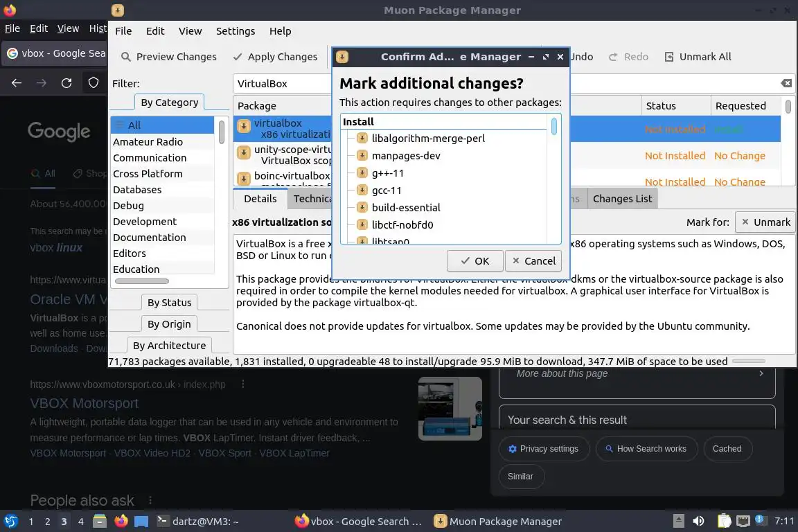Click Muon icon in the window title bar
The width and height of the screenshot is (798, 532).
tap(118, 10)
